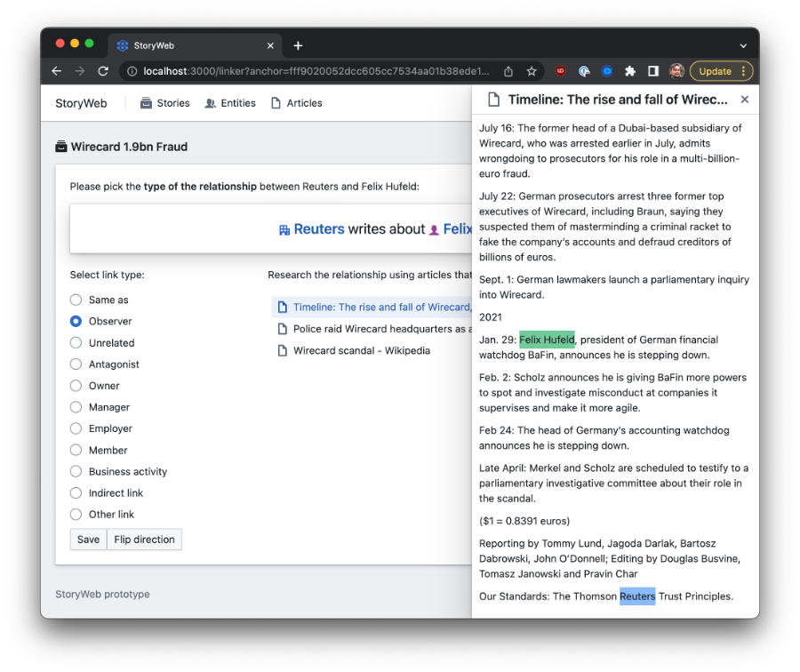Bookmark this page with the star icon
800x672 pixels.
(532, 71)
